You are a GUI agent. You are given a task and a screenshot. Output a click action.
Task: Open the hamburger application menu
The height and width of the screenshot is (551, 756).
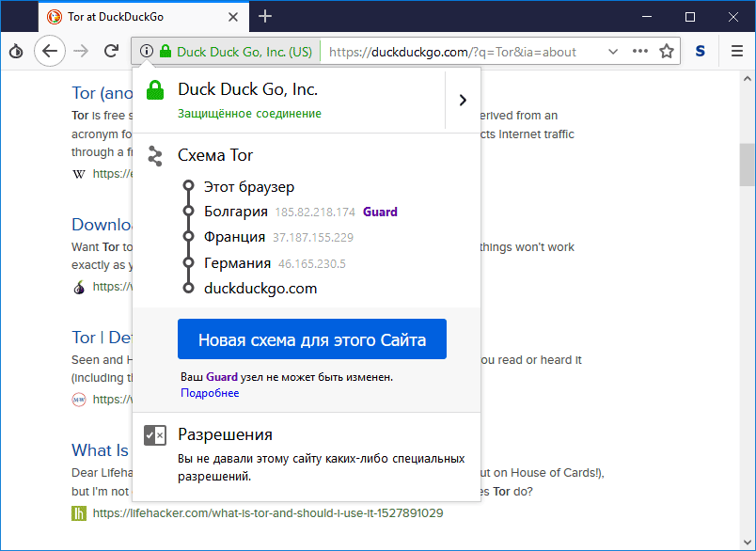point(736,51)
